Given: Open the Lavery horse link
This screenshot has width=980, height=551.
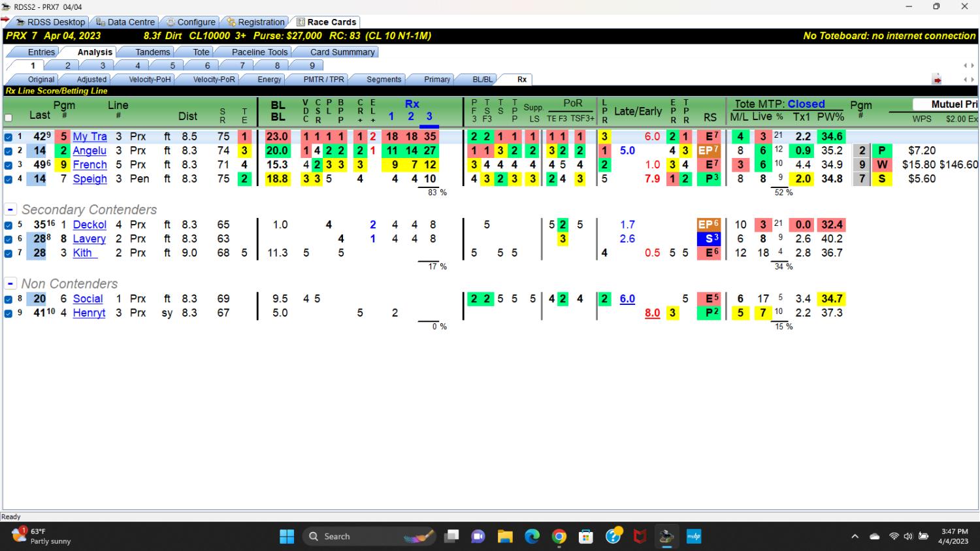Looking at the screenshot, I should 89,239.
